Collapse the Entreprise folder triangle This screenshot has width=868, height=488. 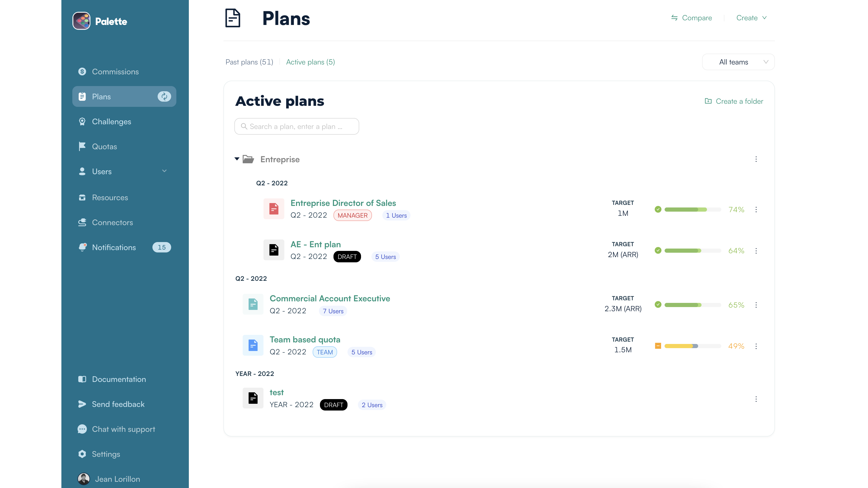coord(237,159)
